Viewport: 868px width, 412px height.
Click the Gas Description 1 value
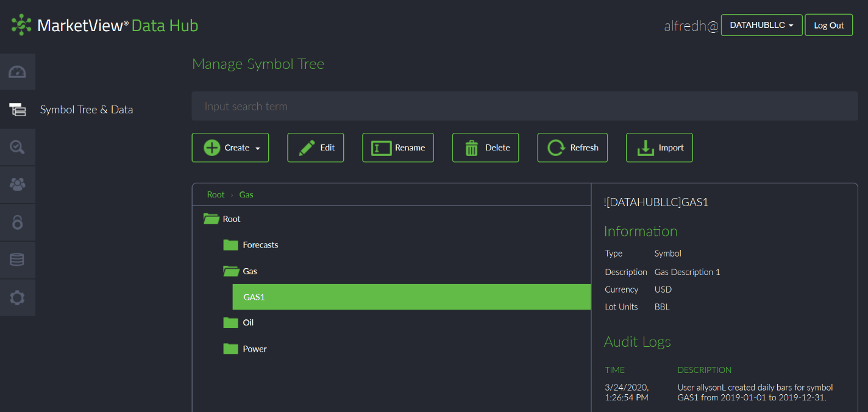pyautogui.click(x=687, y=272)
